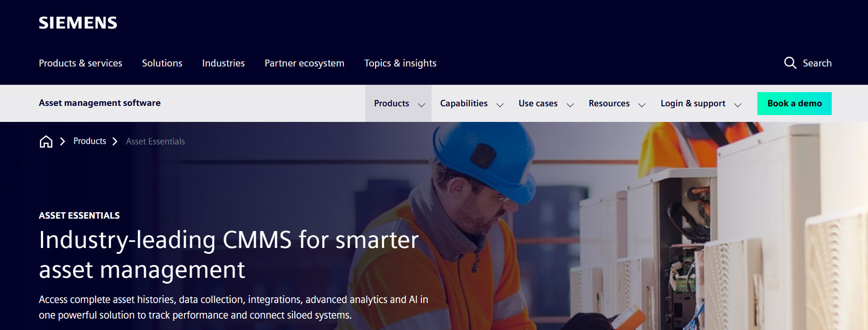Go to home via breadcrumb house icon
Viewport: 868px width, 330px height.
pyautogui.click(x=46, y=142)
